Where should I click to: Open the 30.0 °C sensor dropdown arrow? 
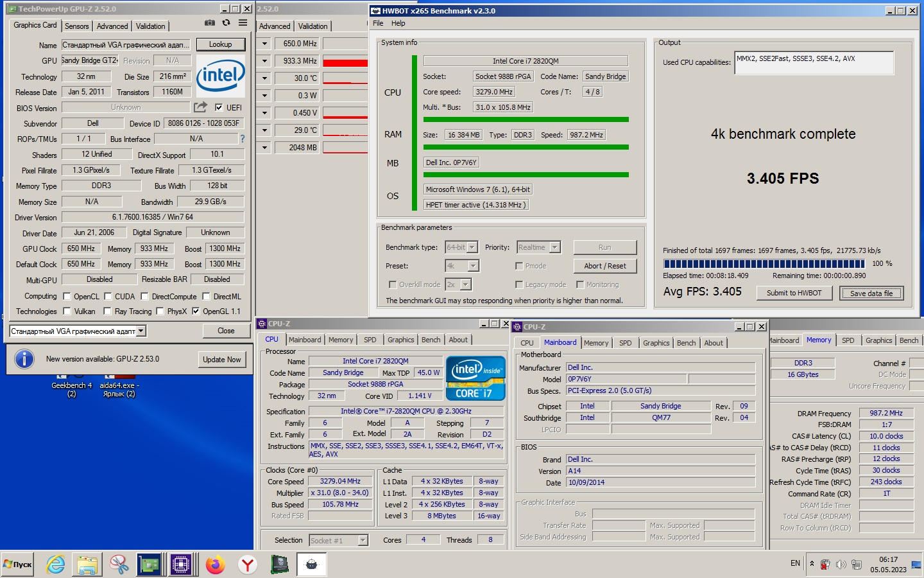coord(264,78)
